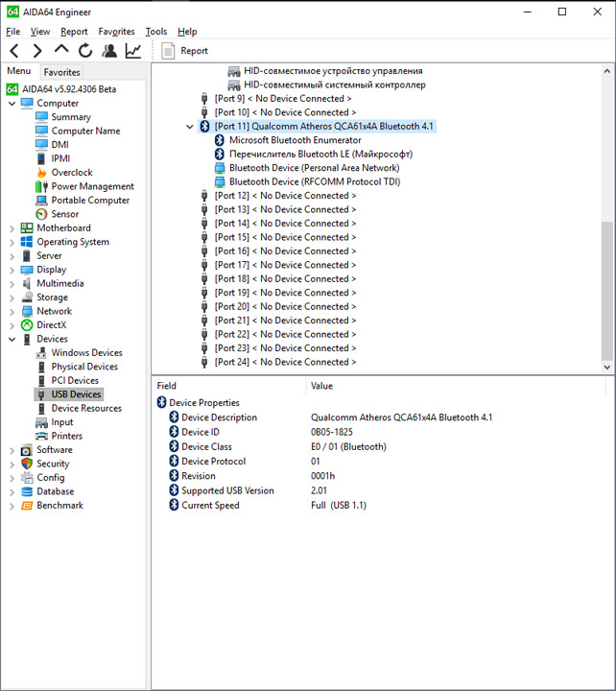Viewport: 616px width, 691px height.
Task: Click the Refresh toolbar icon
Action: click(x=85, y=51)
